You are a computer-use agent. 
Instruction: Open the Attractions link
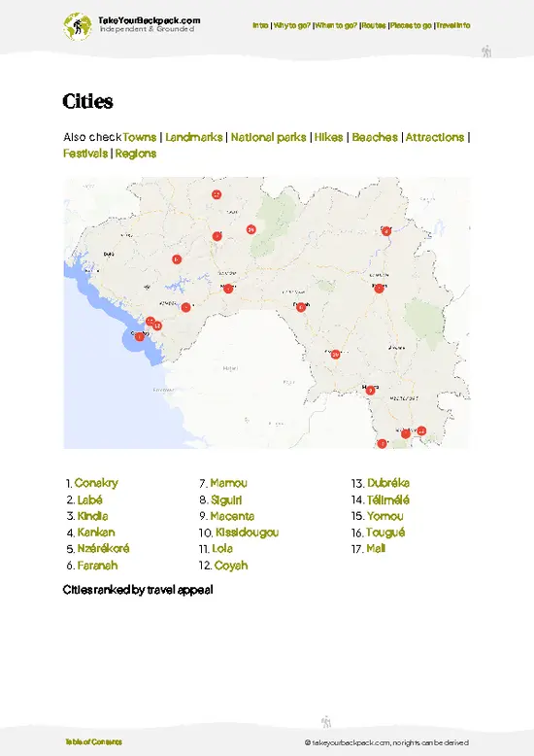pos(435,137)
